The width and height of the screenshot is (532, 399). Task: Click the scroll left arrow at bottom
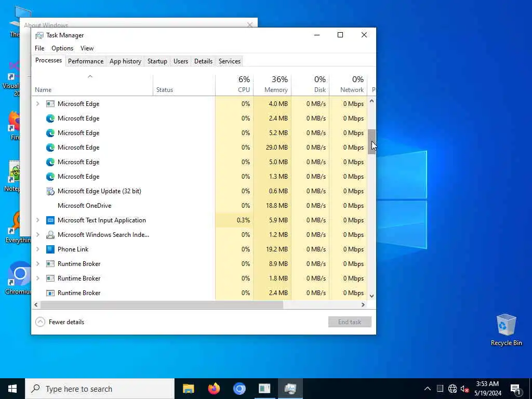(36, 304)
